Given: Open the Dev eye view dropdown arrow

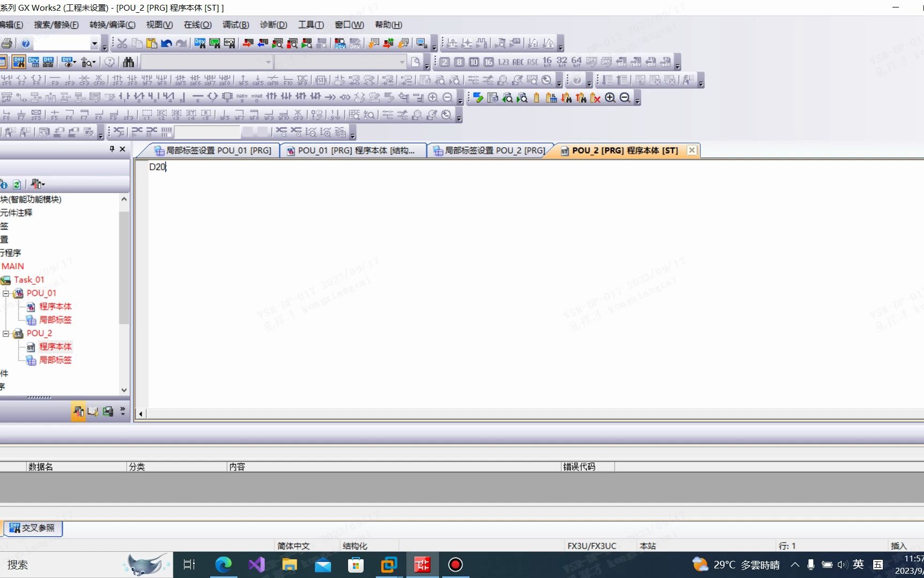Looking at the screenshot, I should [x=74, y=63].
